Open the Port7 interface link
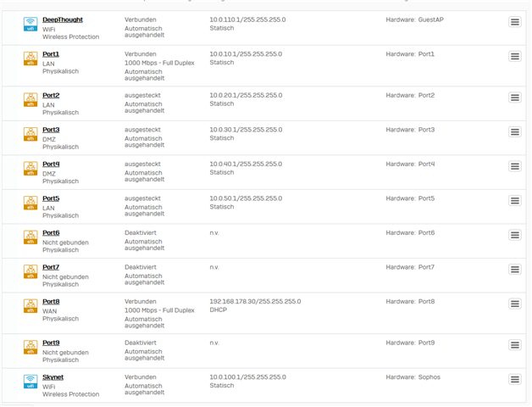This screenshot has height=407, width=532. pos(51,267)
